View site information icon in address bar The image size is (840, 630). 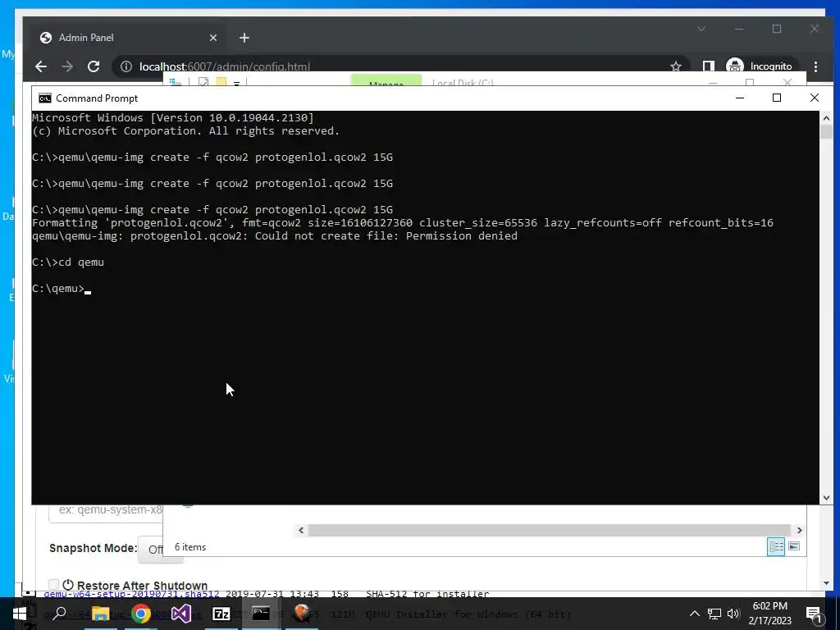(x=126, y=66)
